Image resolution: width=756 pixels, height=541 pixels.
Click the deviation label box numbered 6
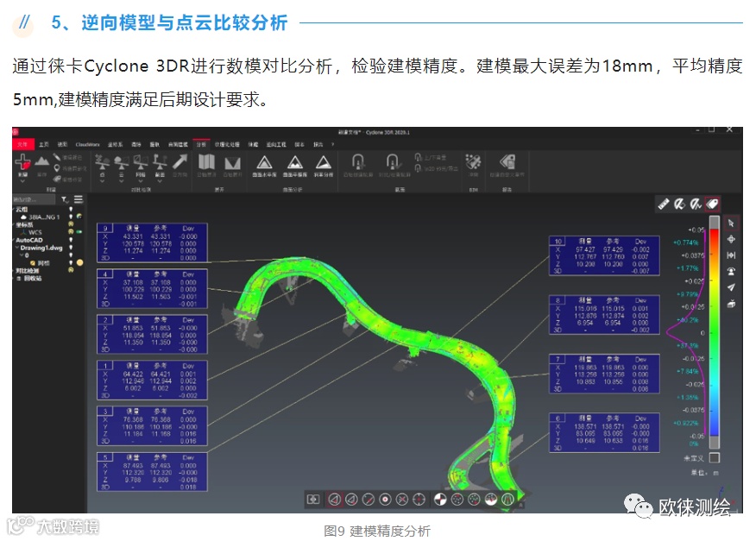coord(604,432)
